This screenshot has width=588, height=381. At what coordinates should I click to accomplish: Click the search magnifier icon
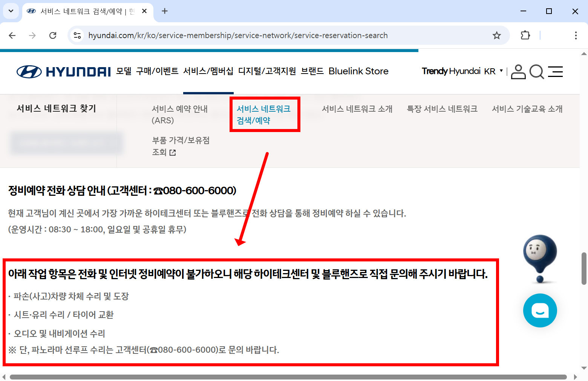coord(537,72)
